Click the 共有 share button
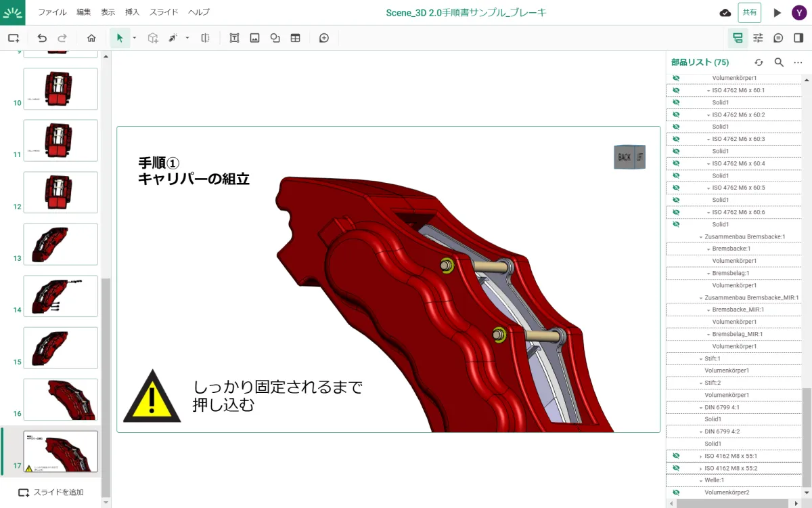Screen dimensions: 812x508 point(749,12)
